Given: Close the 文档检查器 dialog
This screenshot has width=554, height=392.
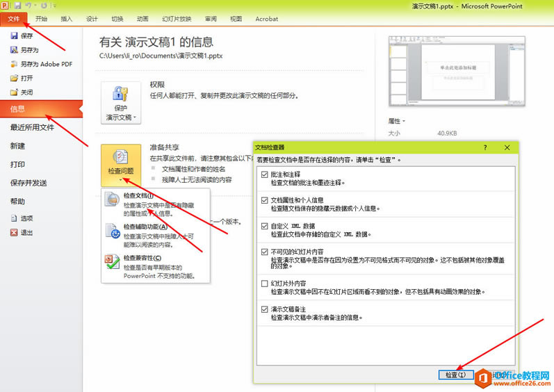Looking at the screenshot, I should [x=507, y=147].
